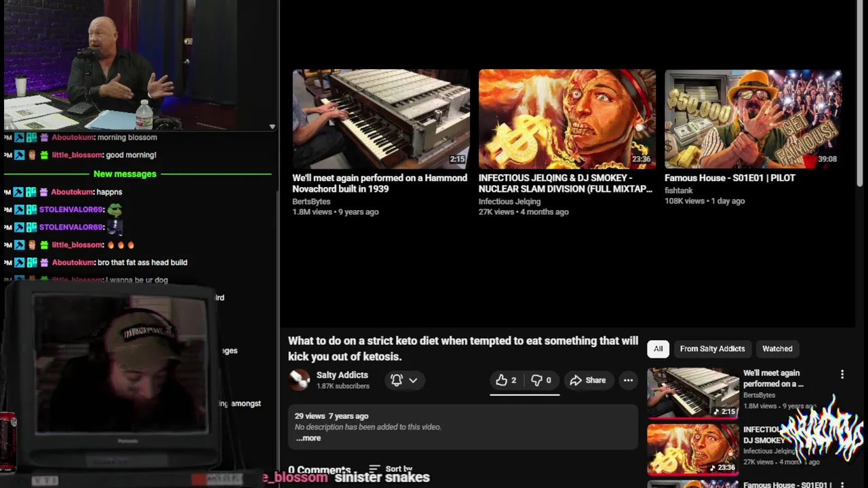Open the BertsBytes channel link under grid video

tap(311, 201)
